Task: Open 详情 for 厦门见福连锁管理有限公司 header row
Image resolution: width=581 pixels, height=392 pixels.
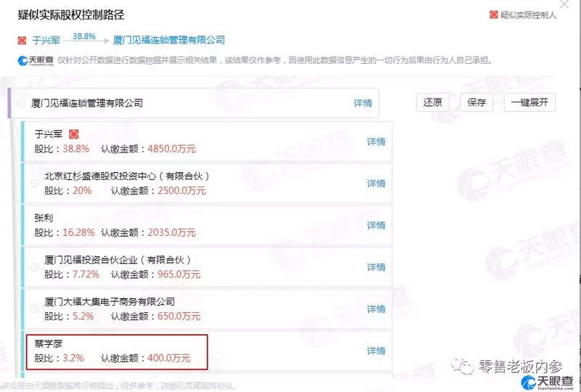Action: coord(362,103)
